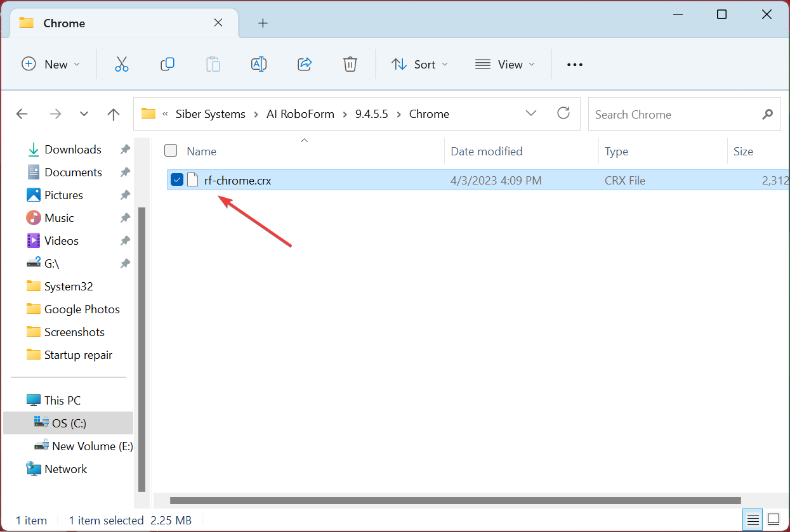Click the Copy icon in toolbar
790x532 pixels.
[x=168, y=64]
